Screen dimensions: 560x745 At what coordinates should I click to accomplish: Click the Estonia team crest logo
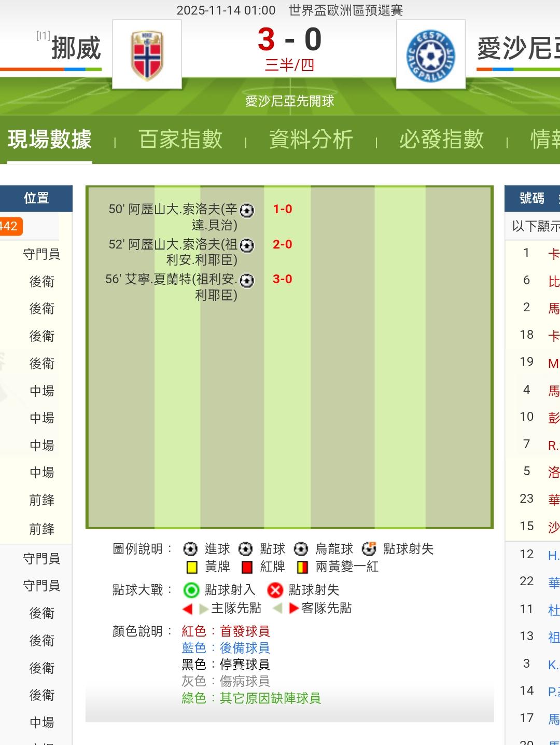coord(430,54)
